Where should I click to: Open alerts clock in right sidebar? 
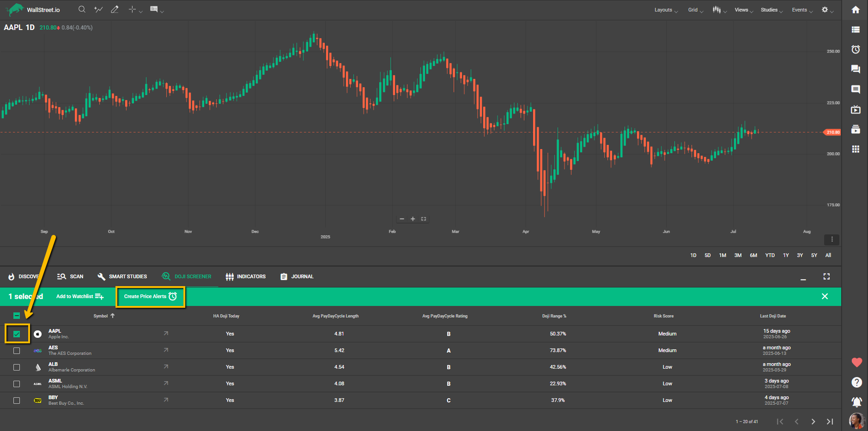[x=856, y=49]
